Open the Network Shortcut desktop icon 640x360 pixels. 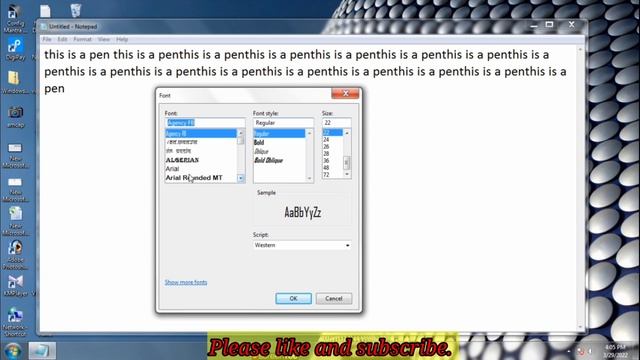[15, 322]
